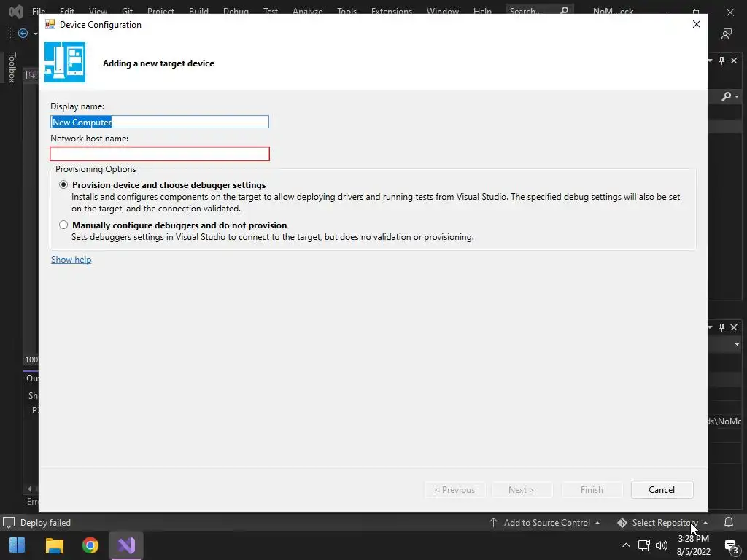This screenshot has height=560, width=747.
Task: Open the Extensions menu
Action: [392, 10]
